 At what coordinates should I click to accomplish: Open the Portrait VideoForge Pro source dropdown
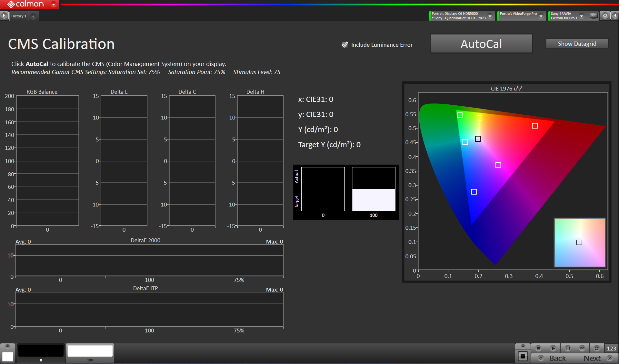tap(541, 16)
